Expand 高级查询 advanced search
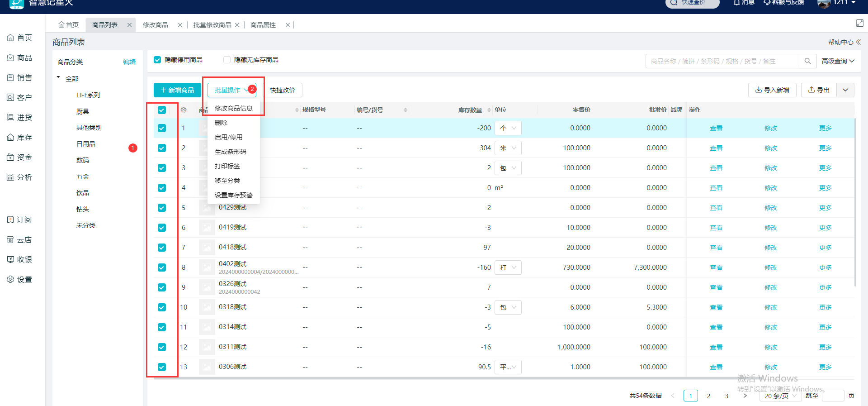 click(x=838, y=61)
